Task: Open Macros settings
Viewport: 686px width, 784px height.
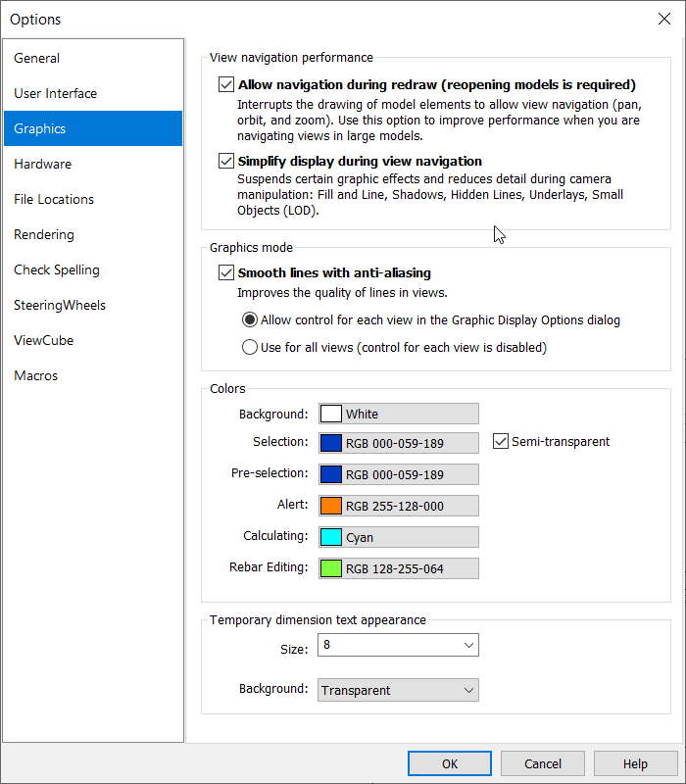Action: [93, 375]
